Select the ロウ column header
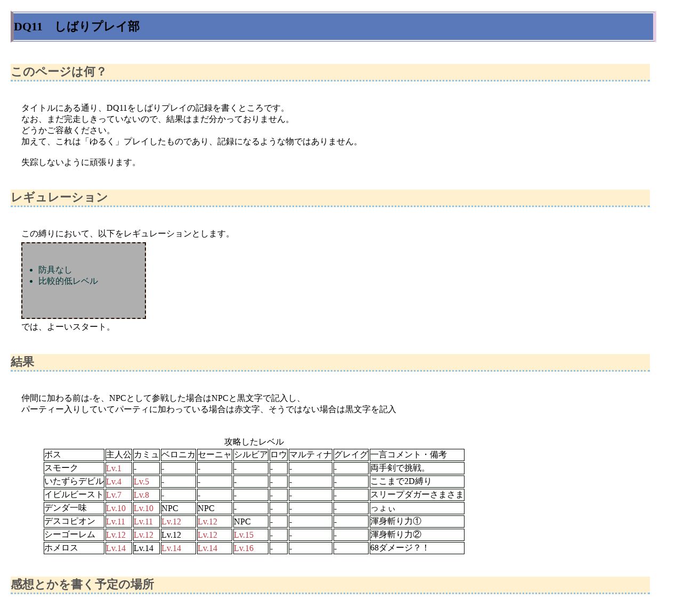684x616 pixels. click(279, 455)
